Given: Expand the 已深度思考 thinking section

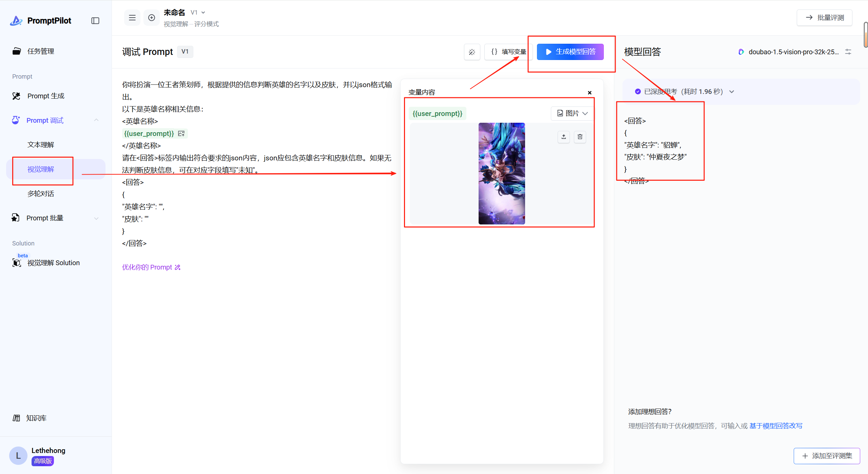Looking at the screenshot, I should (732, 92).
